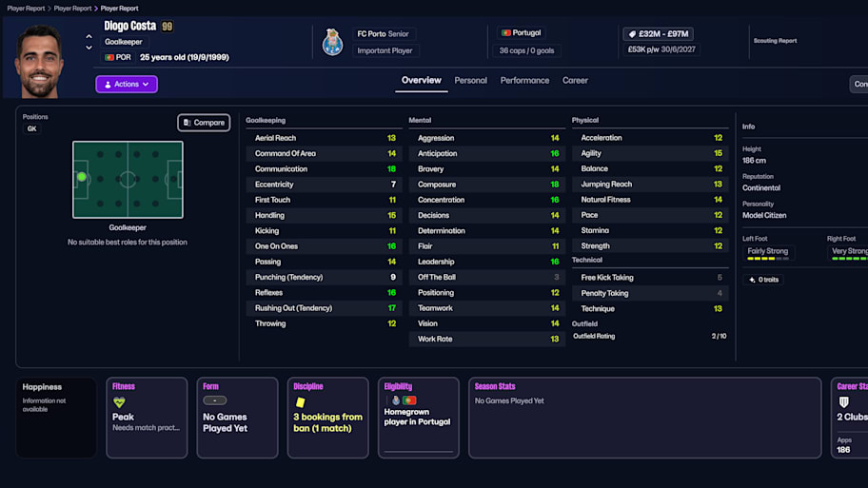Image resolution: width=868 pixels, height=488 pixels.
Task: Open the Form card
Action: (x=238, y=418)
